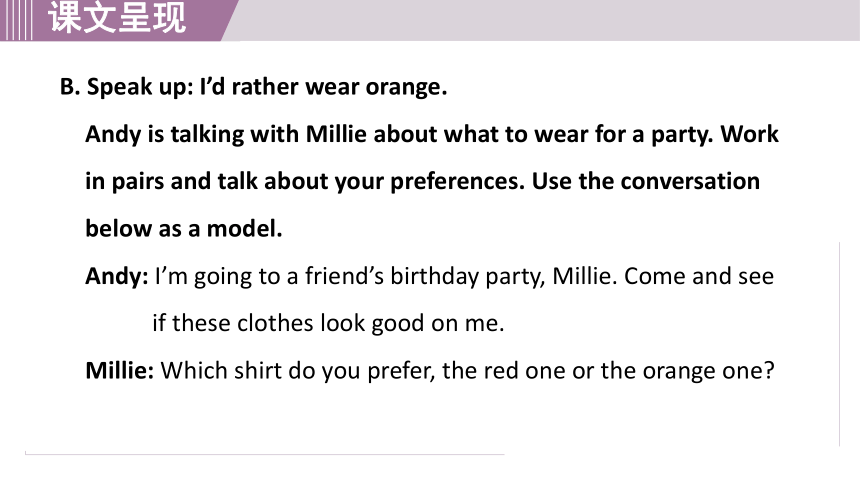Click 'if these clothes look good on me'
860x484 pixels.
tap(328, 323)
